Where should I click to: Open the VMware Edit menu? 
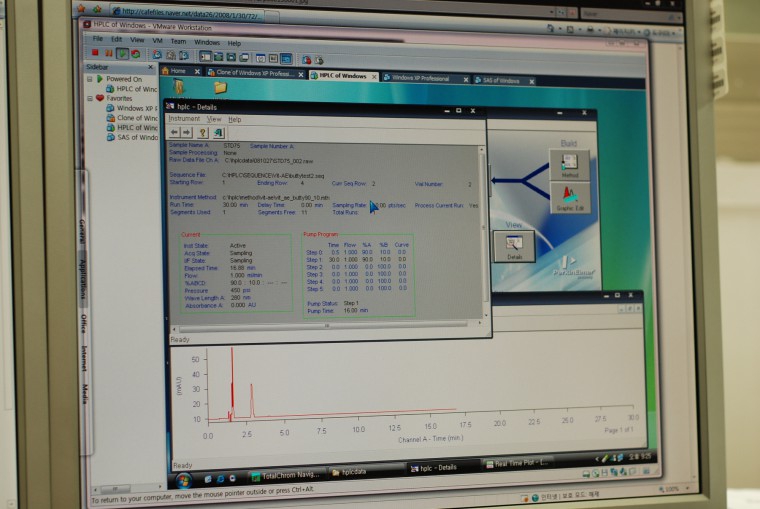tap(116, 39)
